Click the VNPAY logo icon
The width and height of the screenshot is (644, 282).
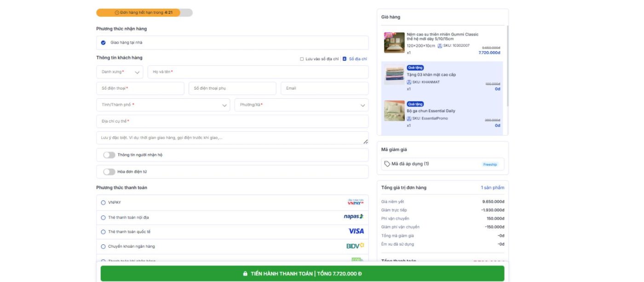pyautogui.click(x=355, y=203)
